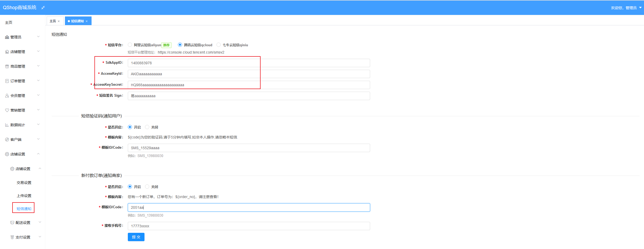Expand the 管理员 menu chevron

(x=38, y=37)
